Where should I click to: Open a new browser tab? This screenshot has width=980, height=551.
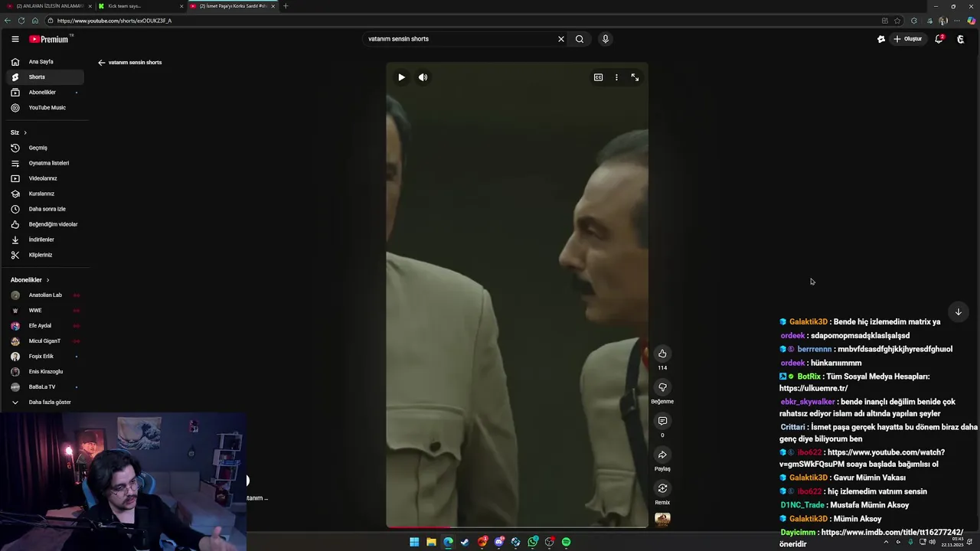(286, 6)
